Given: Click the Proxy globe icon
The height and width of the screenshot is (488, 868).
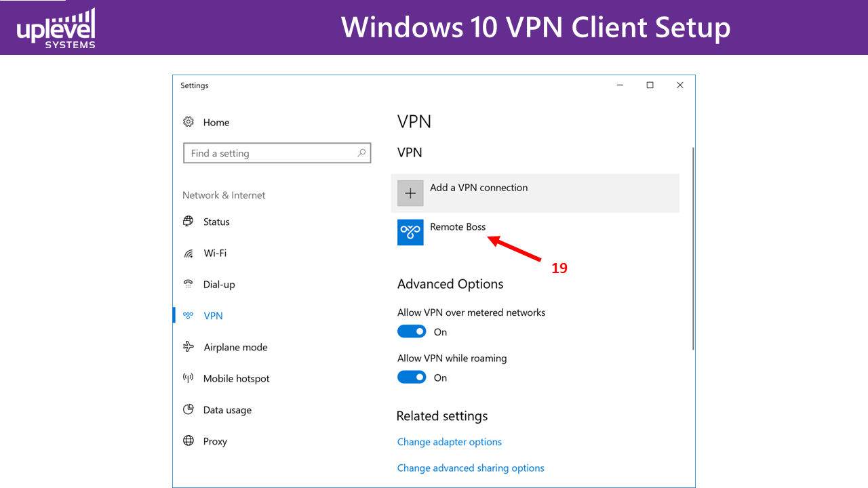Looking at the screenshot, I should tap(189, 441).
